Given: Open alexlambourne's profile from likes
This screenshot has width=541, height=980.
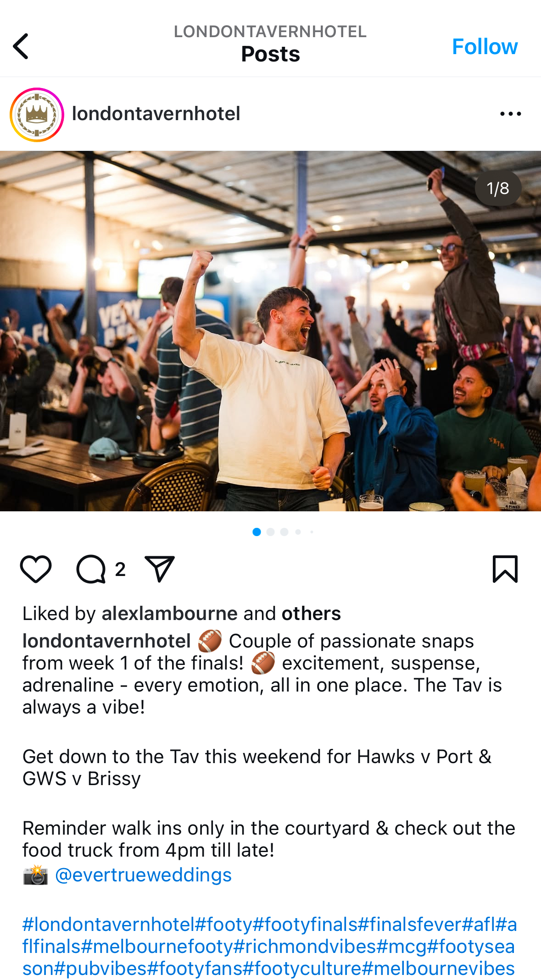Looking at the screenshot, I should click(x=170, y=614).
